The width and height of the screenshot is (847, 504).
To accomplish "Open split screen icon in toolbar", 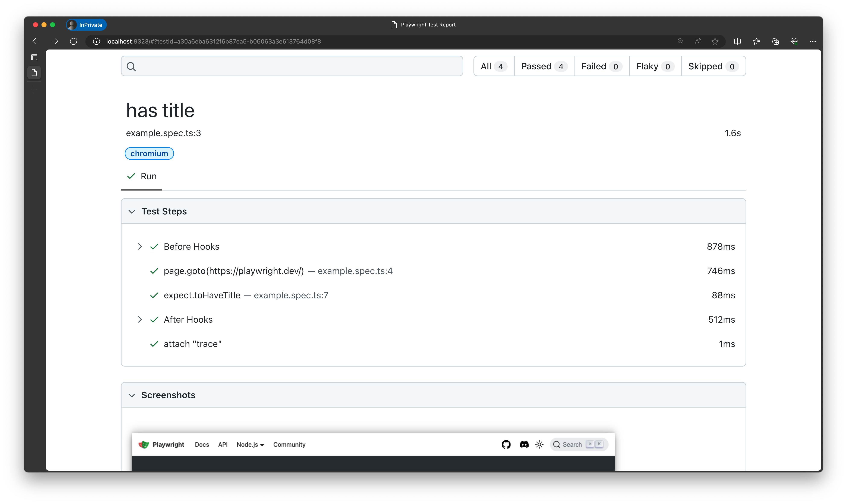I will point(737,41).
